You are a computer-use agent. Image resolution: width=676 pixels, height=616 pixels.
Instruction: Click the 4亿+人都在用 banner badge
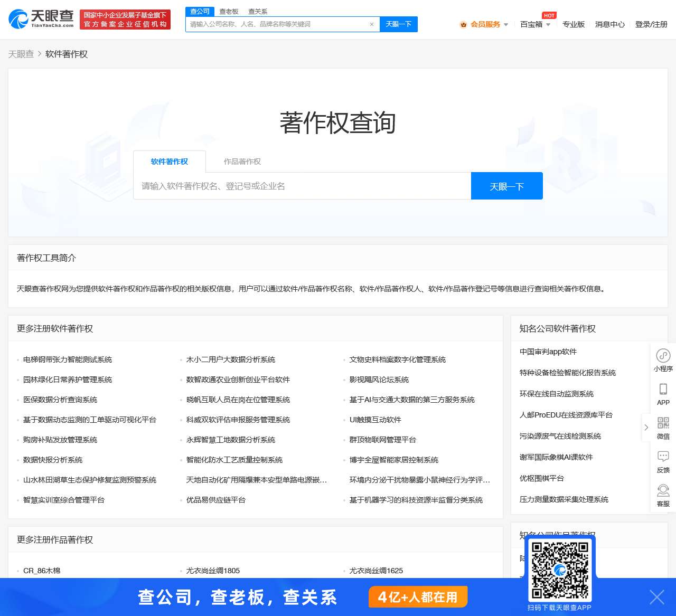click(x=418, y=597)
